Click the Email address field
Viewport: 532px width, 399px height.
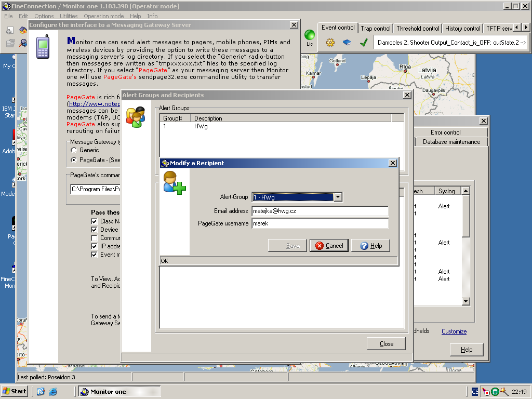tap(320, 211)
